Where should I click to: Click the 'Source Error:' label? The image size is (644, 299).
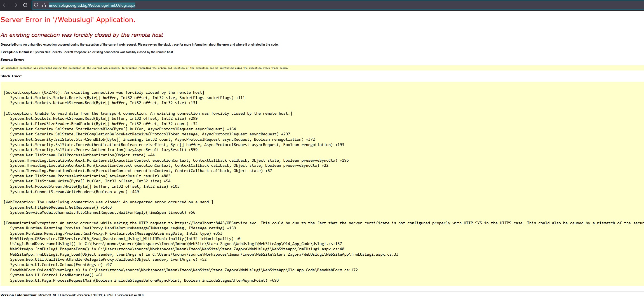[12, 60]
